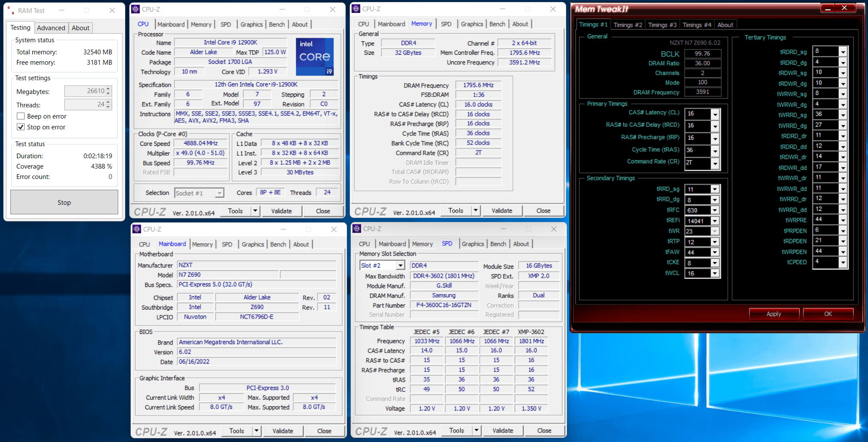This screenshot has width=868, height=442.
Task: Switch to Timings #2 tab in Mem TweakIt
Action: pos(628,25)
